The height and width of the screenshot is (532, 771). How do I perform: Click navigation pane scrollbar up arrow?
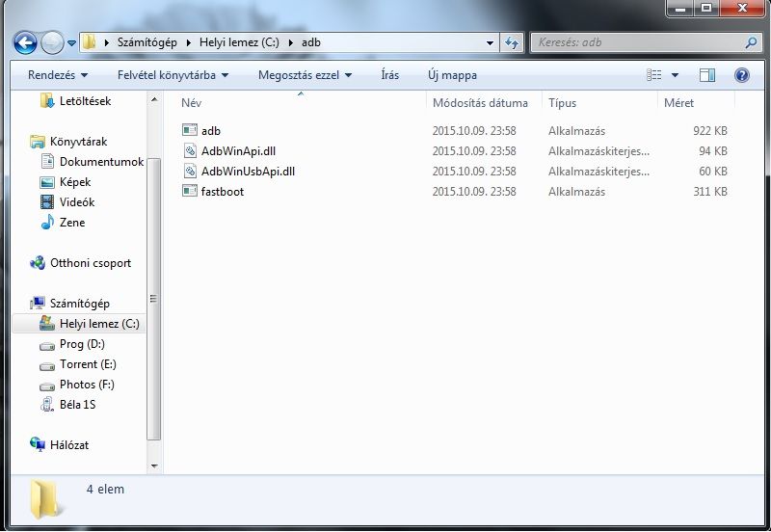(154, 100)
